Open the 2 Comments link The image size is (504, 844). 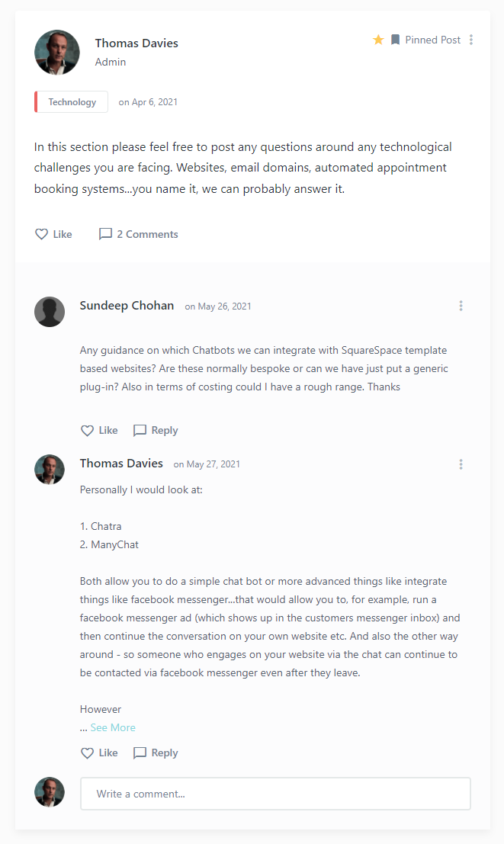(147, 234)
